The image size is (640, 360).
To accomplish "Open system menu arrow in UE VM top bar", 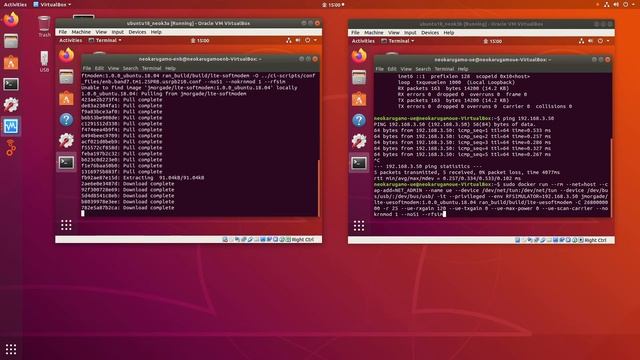I will click(608, 41).
